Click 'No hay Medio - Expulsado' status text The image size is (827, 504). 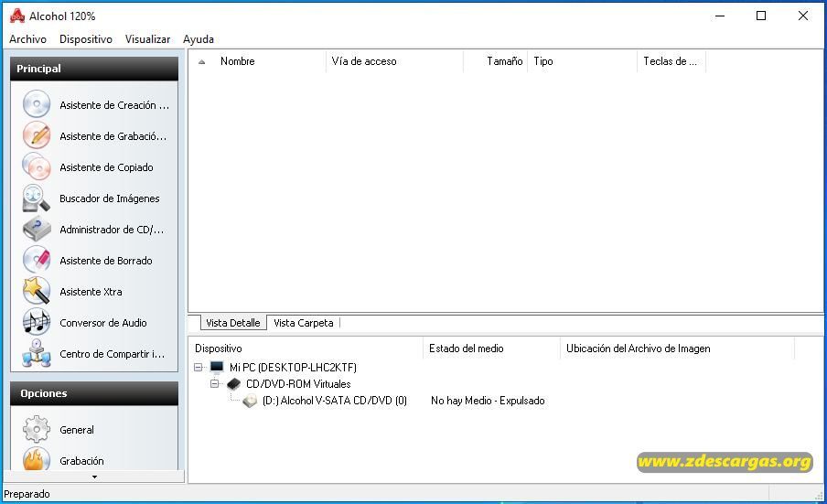[x=488, y=401]
